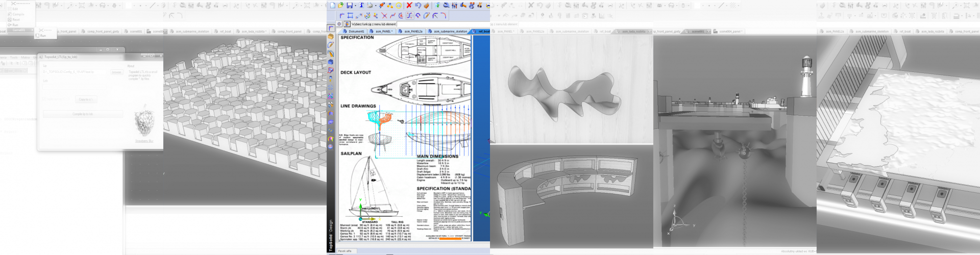The height and width of the screenshot is (255, 980).
Task: Select the rectangle contour tool icon
Action: [x=350, y=16]
